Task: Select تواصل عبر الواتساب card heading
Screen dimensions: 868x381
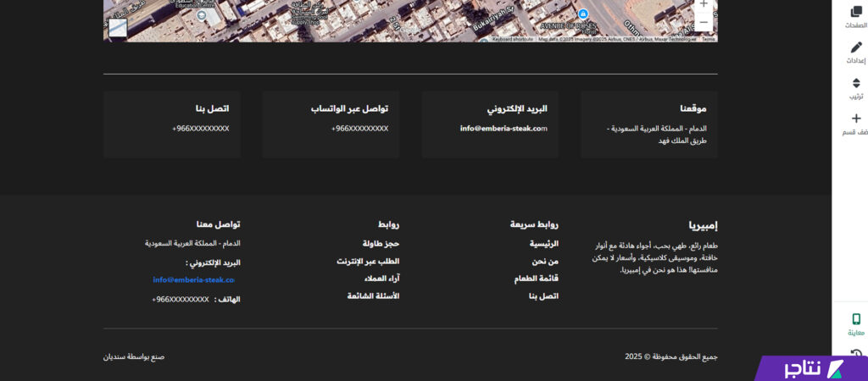Action: click(x=349, y=108)
